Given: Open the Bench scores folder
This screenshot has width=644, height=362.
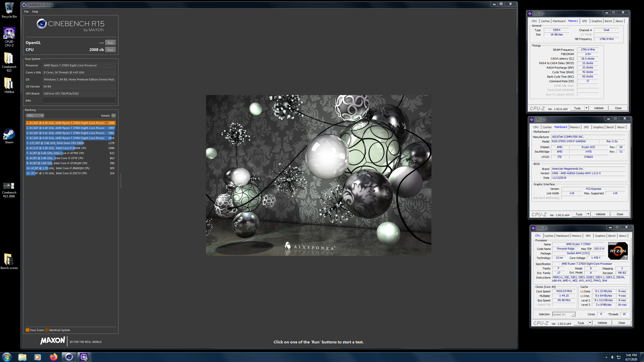Looking at the screenshot, I should point(9,261).
